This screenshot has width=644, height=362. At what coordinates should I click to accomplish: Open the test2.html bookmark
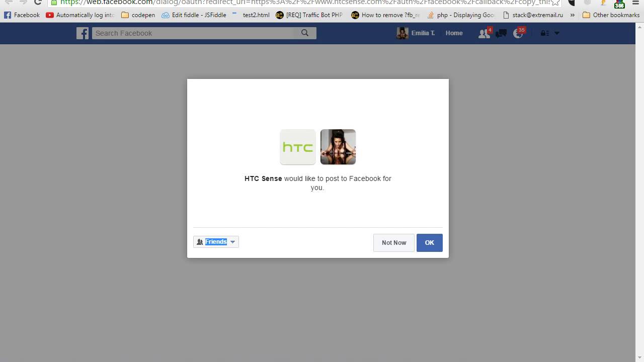point(251,15)
